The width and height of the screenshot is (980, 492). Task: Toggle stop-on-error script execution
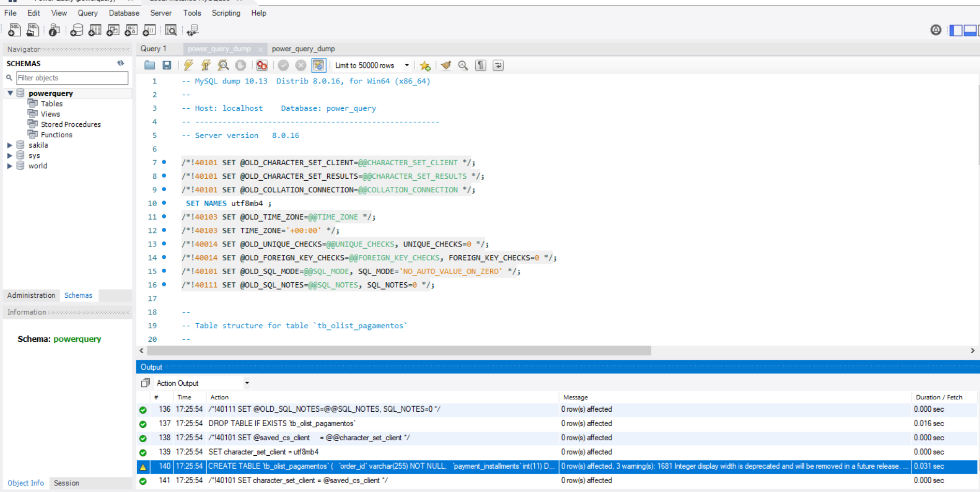coord(262,65)
